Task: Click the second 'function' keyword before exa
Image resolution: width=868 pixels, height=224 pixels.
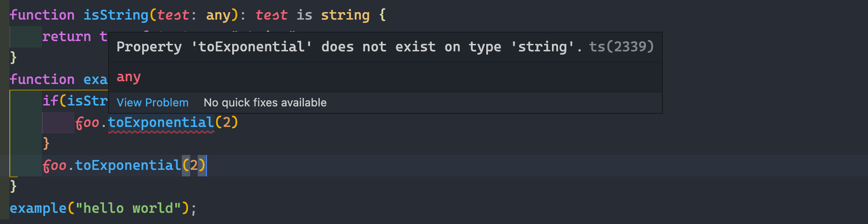Action: (x=42, y=79)
